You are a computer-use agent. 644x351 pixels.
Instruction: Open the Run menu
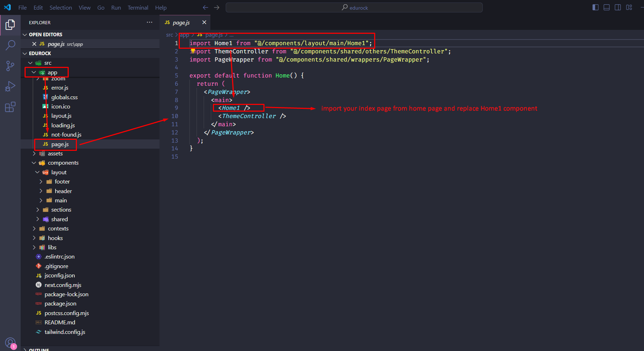coord(116,7)
